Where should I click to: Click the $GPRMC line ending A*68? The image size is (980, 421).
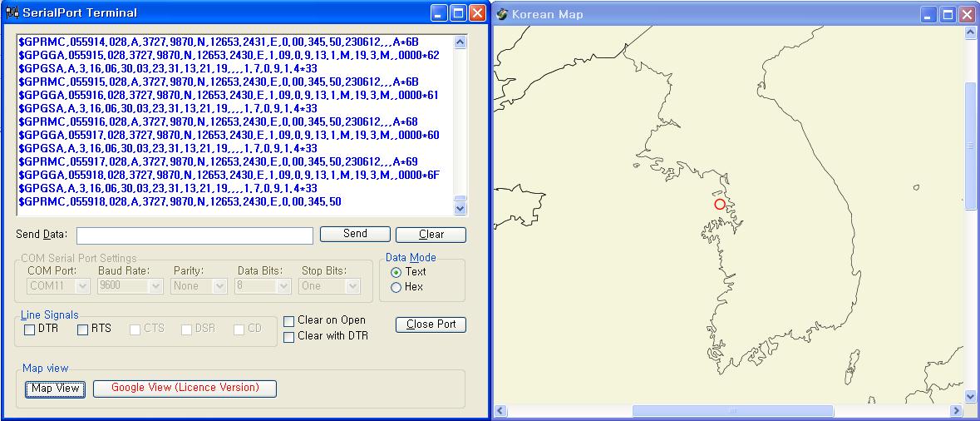218,122
